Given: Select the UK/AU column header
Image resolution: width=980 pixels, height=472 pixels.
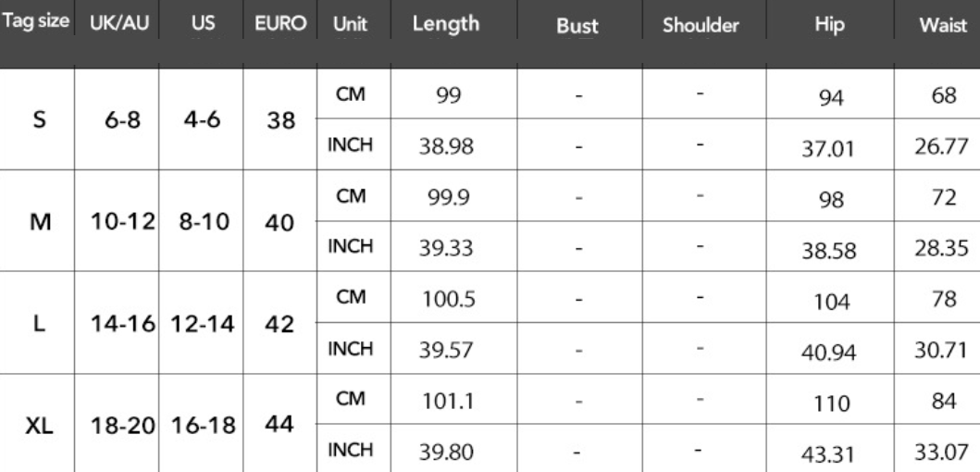Looking at the screenshot, I should pyautogui.click(x=119, y=23).
